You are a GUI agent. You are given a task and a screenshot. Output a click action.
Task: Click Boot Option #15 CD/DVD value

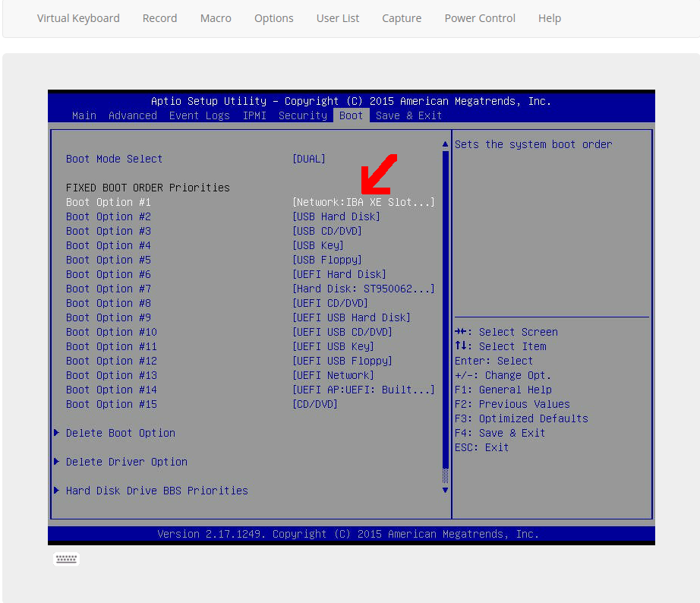(x=314, y=404)
